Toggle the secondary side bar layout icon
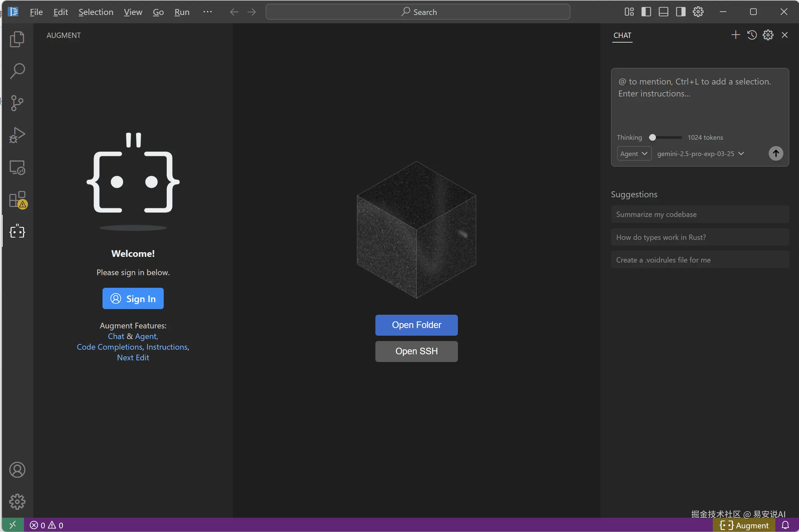The height and width of the screenshot is (532, 799). click(x=681, y=12)
